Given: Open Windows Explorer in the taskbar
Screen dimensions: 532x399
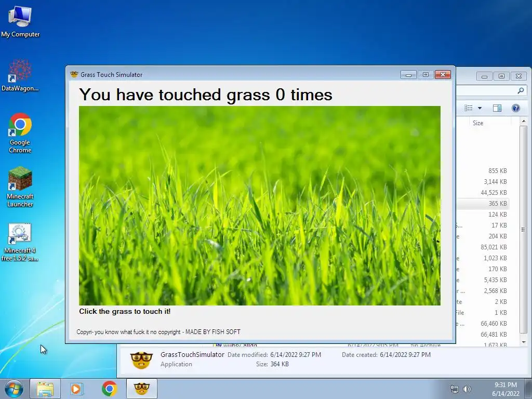Looking at the screenshot, I should tap(45, 389).
